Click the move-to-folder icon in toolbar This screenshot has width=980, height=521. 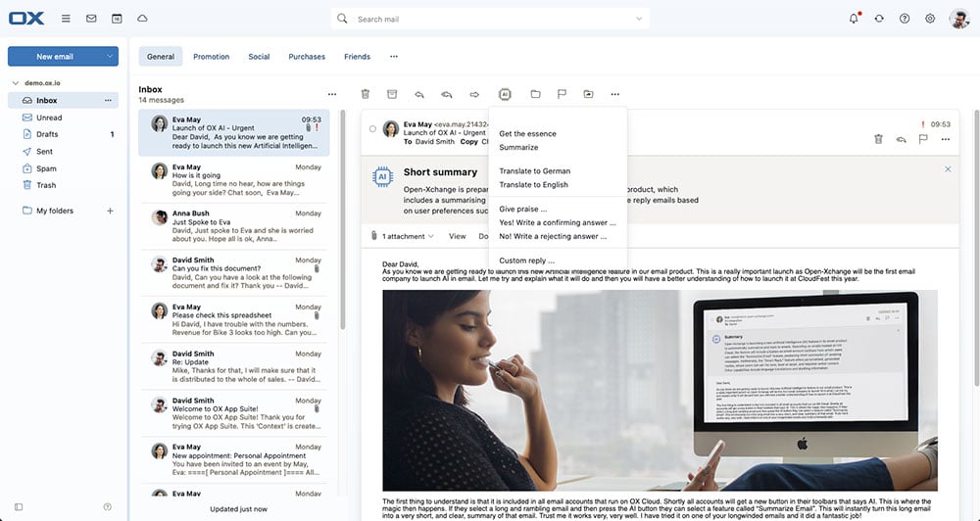536,94
